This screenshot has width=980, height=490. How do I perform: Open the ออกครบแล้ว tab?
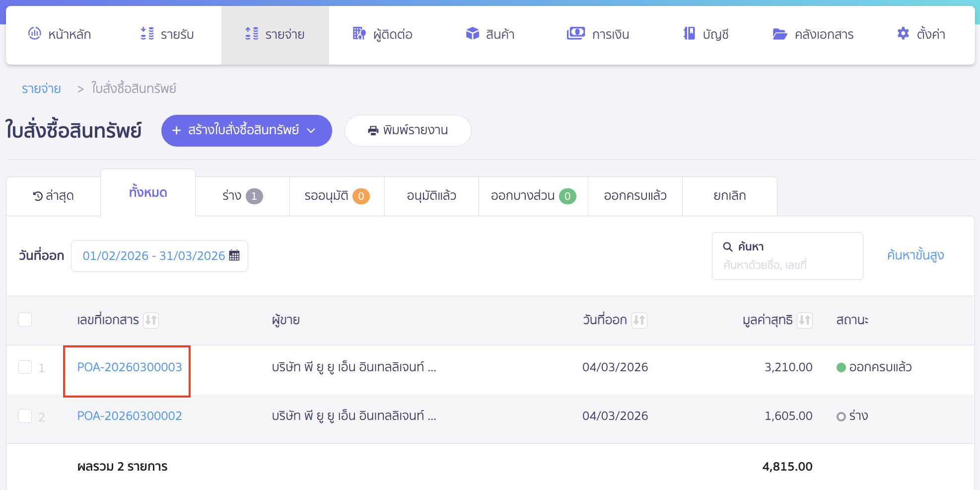pyautogui.click(x=634, y=195)
